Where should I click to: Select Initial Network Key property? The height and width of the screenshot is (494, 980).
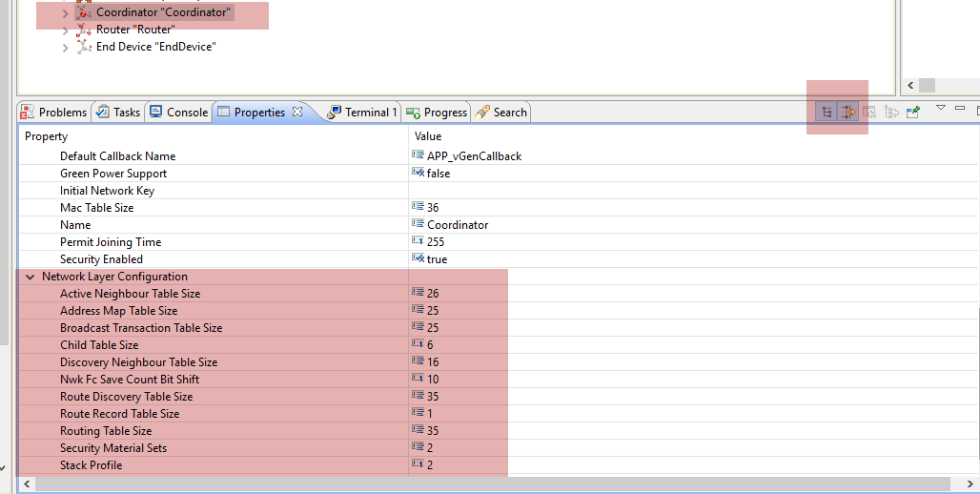(x=107, y=191)
